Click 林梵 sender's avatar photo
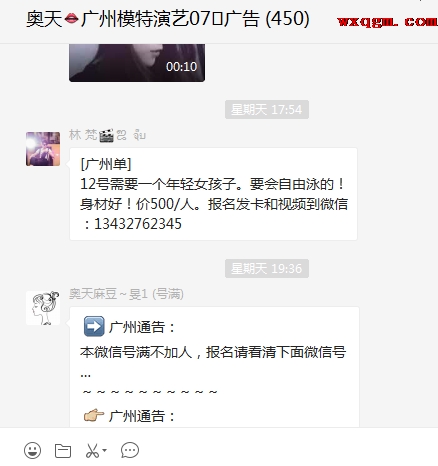This screenshot has width=438, height=466. [x=43, y=149]
